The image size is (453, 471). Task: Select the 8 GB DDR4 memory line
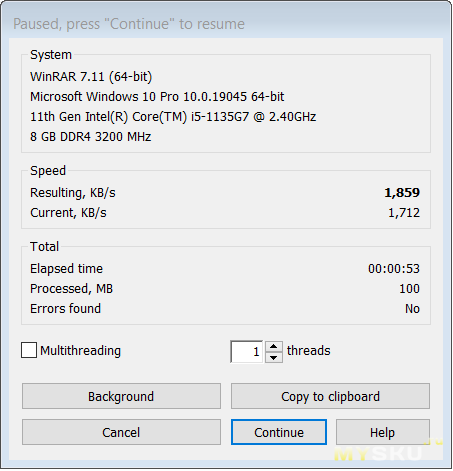[90, 137]
